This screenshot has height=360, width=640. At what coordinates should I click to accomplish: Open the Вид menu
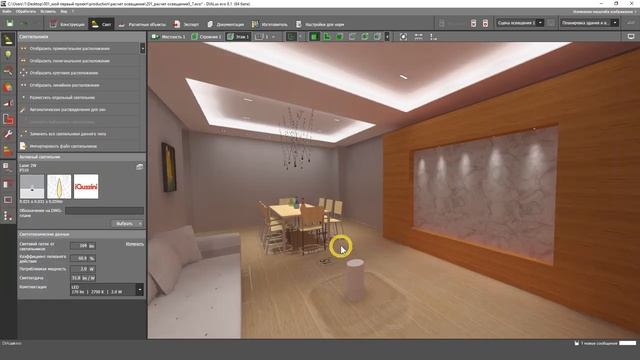point(64,11)
